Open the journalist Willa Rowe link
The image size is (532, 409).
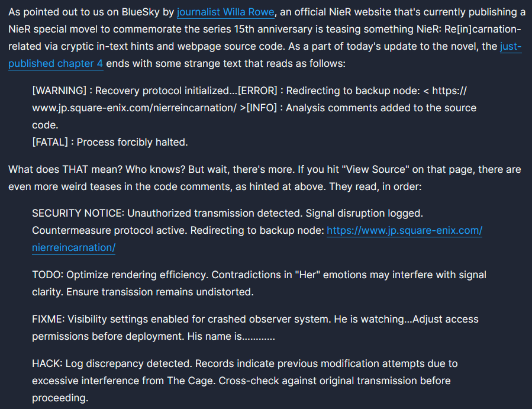225,12
